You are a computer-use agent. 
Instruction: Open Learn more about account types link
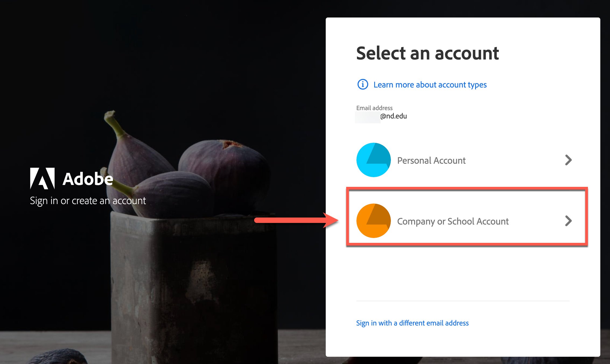tap(430, 85)
